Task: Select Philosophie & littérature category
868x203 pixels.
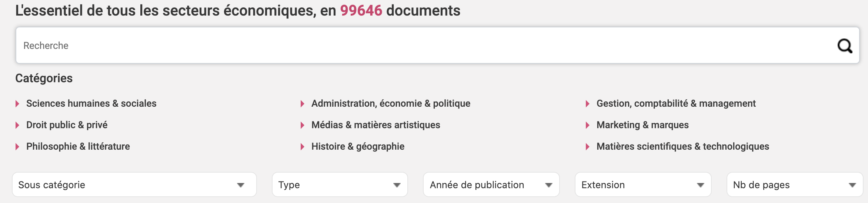Action: [78, 146]
